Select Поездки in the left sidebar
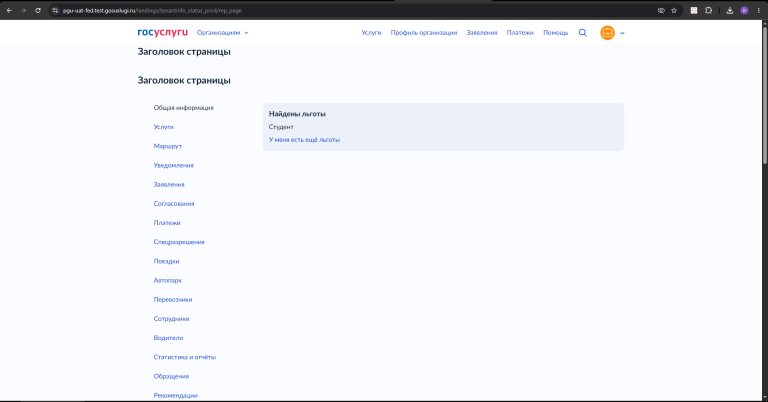Image resolution: width=768 pixels, height=402 pixels. click(166, 261)
